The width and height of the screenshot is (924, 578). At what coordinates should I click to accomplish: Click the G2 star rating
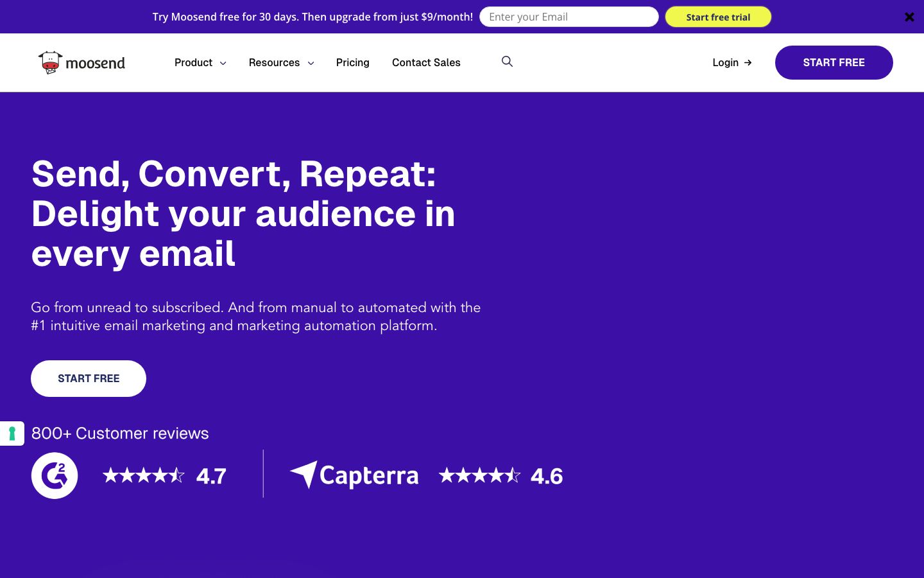coord(144,476)
